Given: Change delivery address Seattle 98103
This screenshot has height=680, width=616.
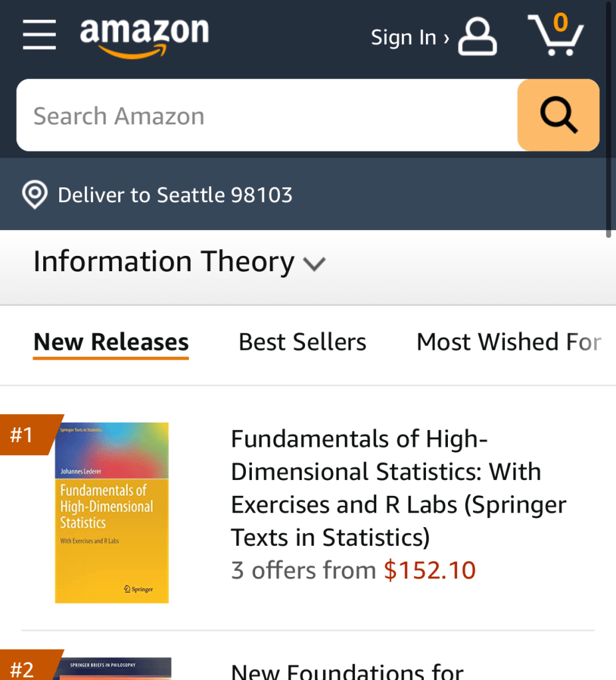Looking at the screenshot, I should click(x=175, y=195).
